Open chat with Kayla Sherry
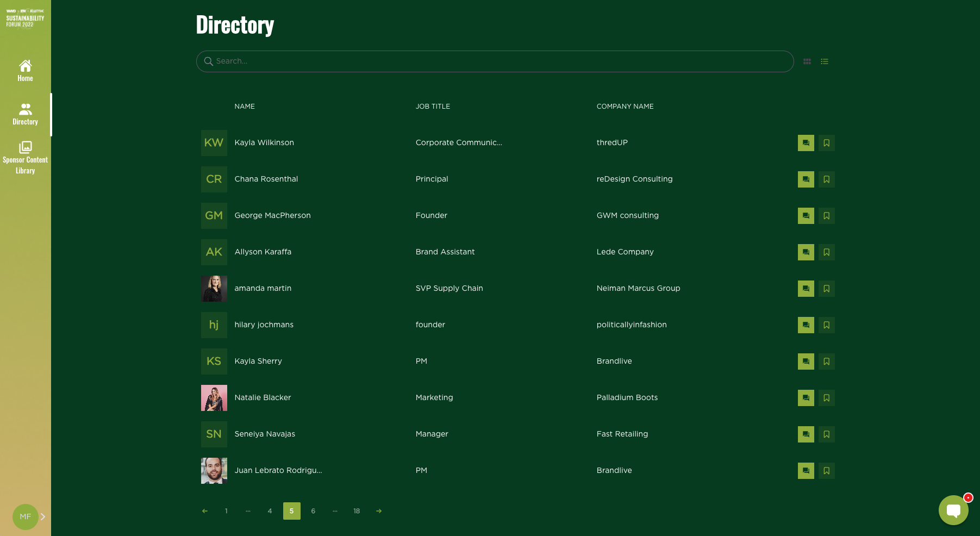The width and height of the screenshot is (980, 536). pos(806,362)
